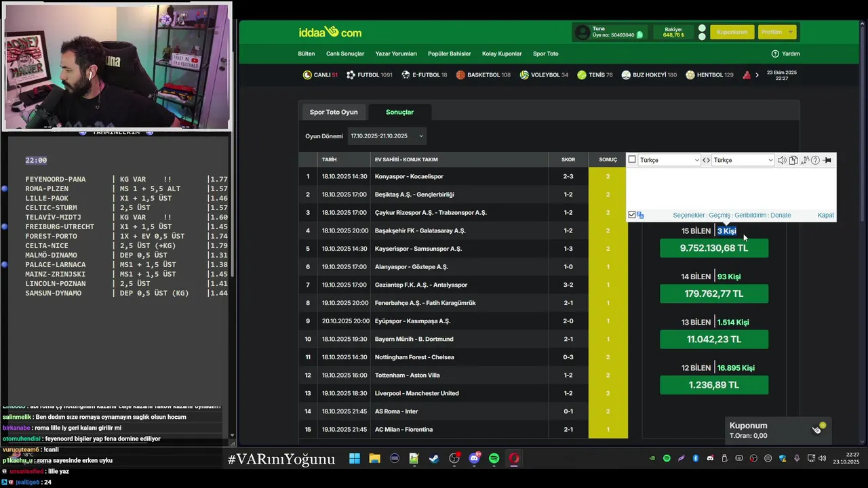Open target language Türkçe dropdown
The image size is (868, 488).
click(x=743, y=160)
